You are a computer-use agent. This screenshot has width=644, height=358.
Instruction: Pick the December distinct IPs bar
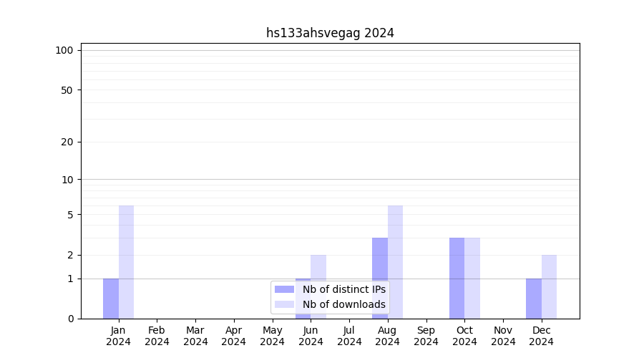point(534,299)
